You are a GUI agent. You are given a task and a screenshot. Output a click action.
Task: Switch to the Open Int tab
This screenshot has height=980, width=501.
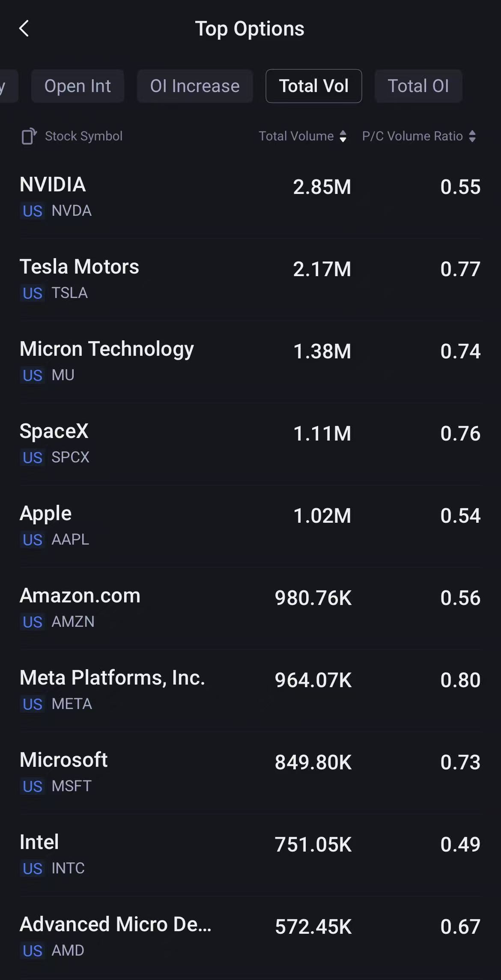78,86
